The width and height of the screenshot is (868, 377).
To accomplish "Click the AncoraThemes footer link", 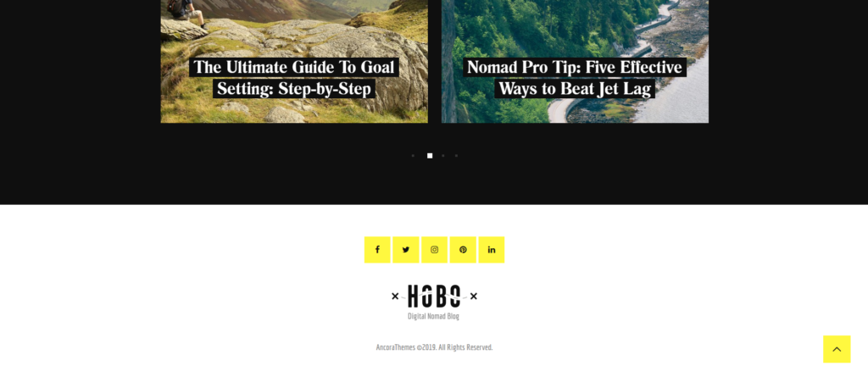I will pyautogui.click(x=395, y=347).
